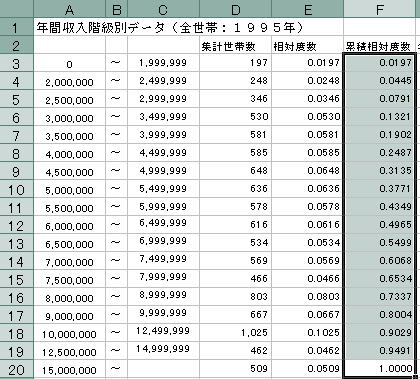The width and height of the screenshot is (420, 379).
Task: Select row 20 header
Action: 16,369
